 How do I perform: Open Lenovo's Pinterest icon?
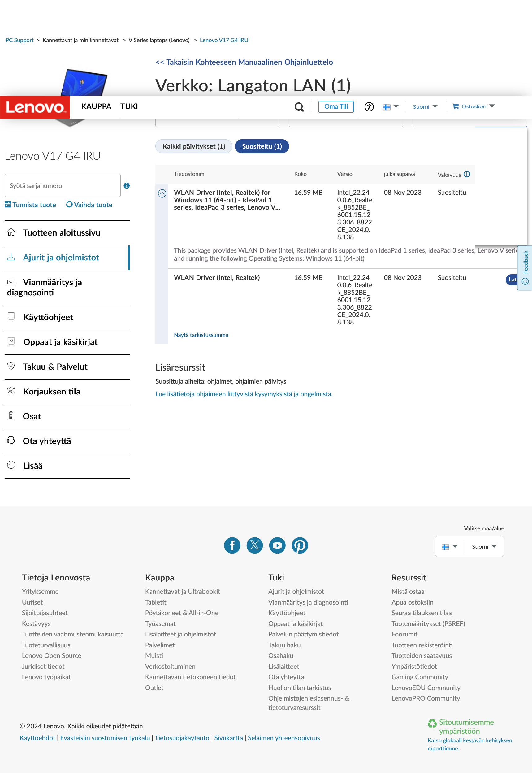click(x=300, y=545)
